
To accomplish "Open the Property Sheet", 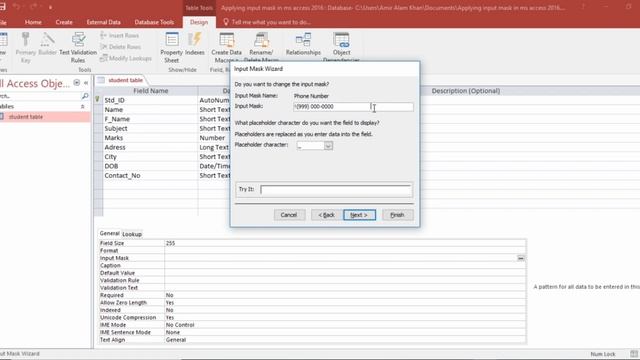I will pos(171,47).
